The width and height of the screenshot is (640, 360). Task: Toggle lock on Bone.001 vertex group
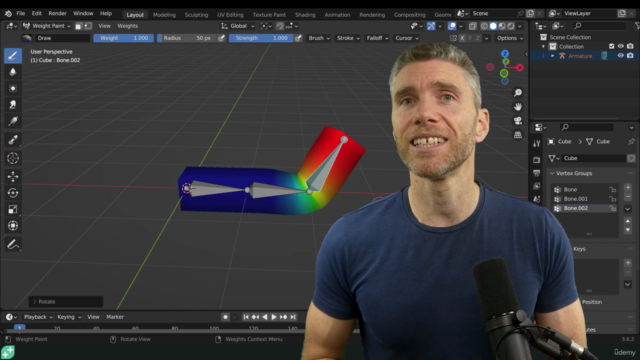click(613, 199)
